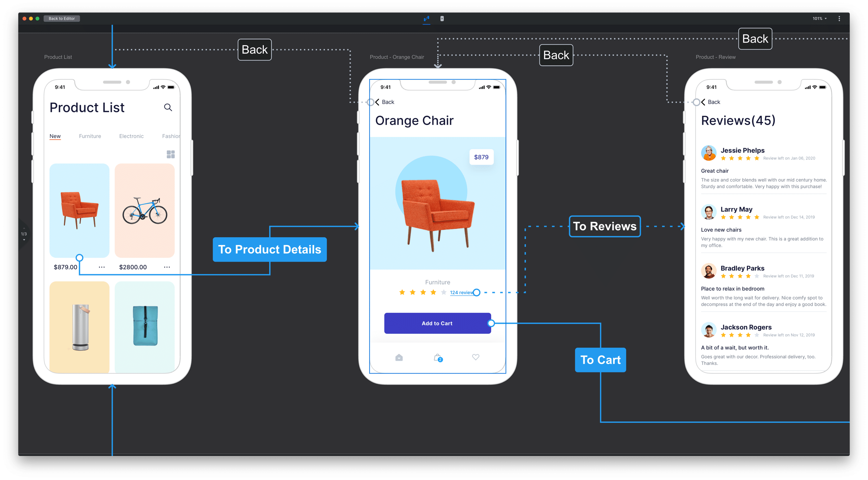Click the $879.00 price text

(x=65, y=267)
